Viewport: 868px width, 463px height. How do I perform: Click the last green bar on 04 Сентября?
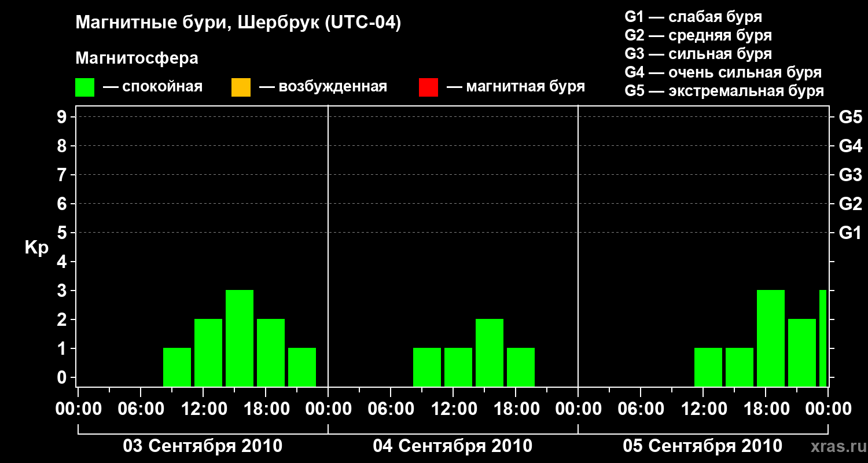pos(521,367)
